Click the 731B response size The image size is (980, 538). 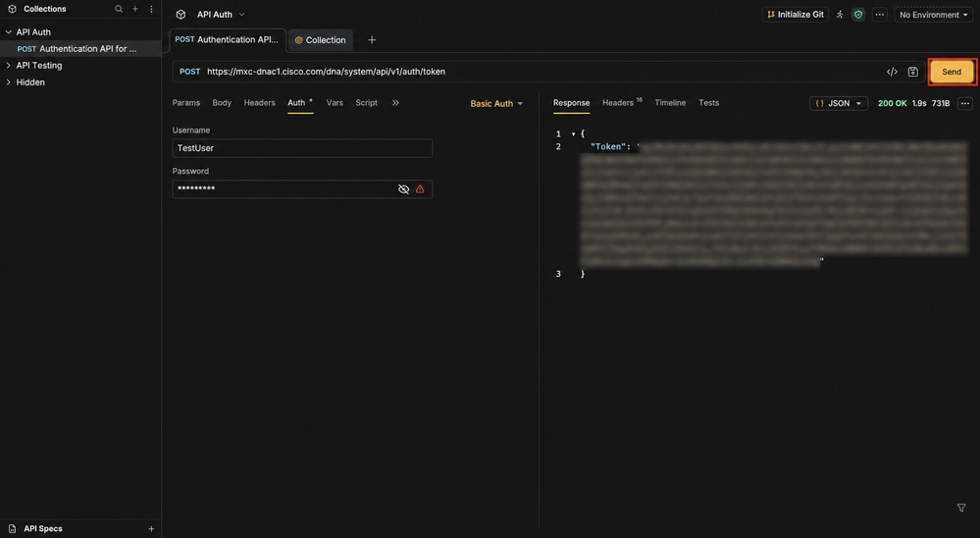click(x=941, y=104)
